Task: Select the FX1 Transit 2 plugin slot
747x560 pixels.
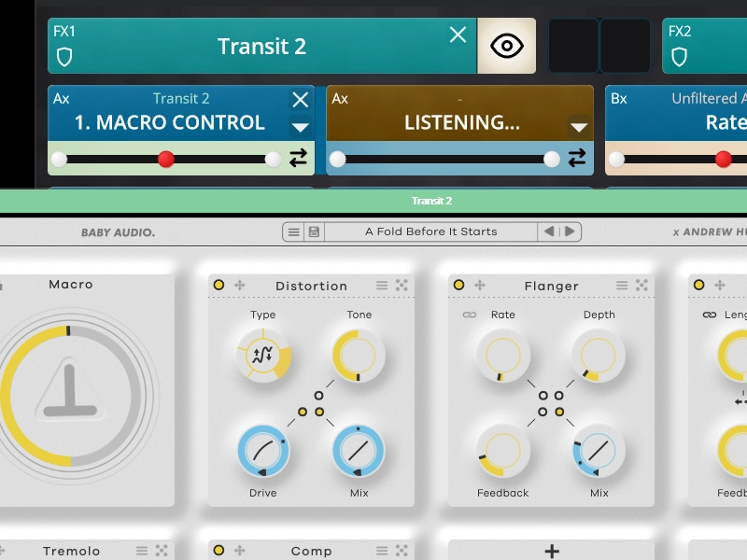Action: [x=262, y=46]
